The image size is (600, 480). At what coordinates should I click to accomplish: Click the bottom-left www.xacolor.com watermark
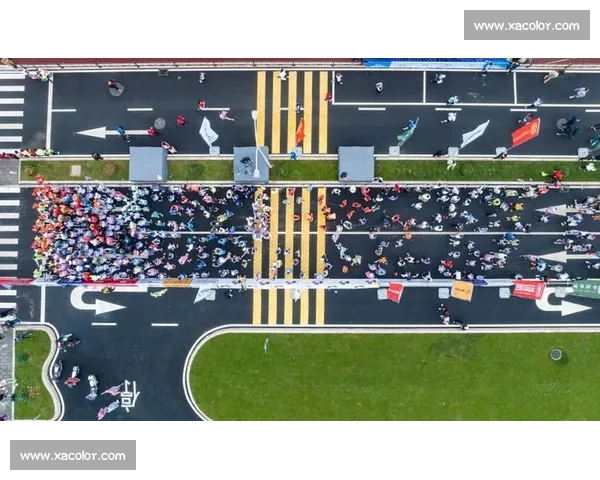click(72, 456)
